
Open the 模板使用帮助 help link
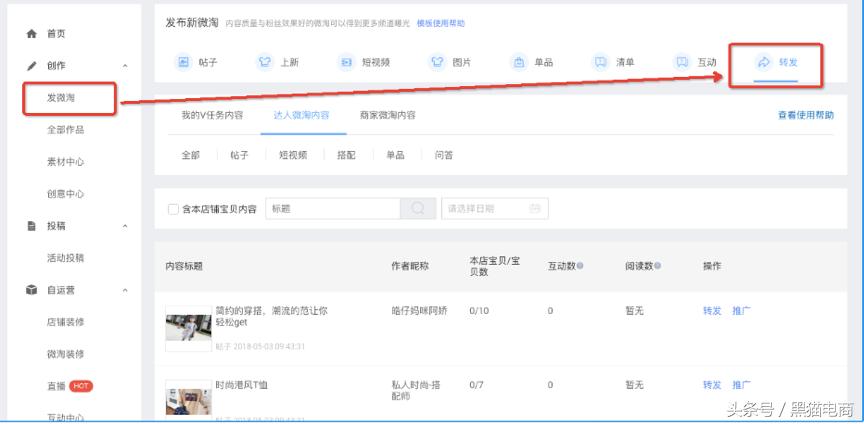441,23
